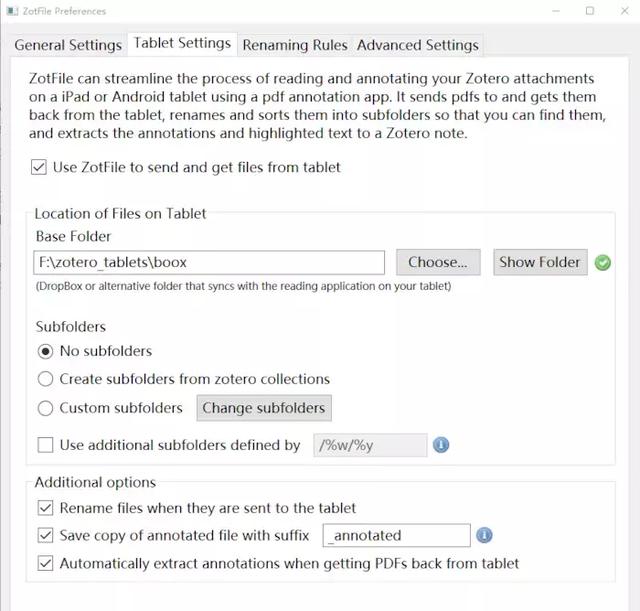Toggle Save copy of annotated file checkbox
This screenshot has height=611, width=640.
click(x=45, y=535)
